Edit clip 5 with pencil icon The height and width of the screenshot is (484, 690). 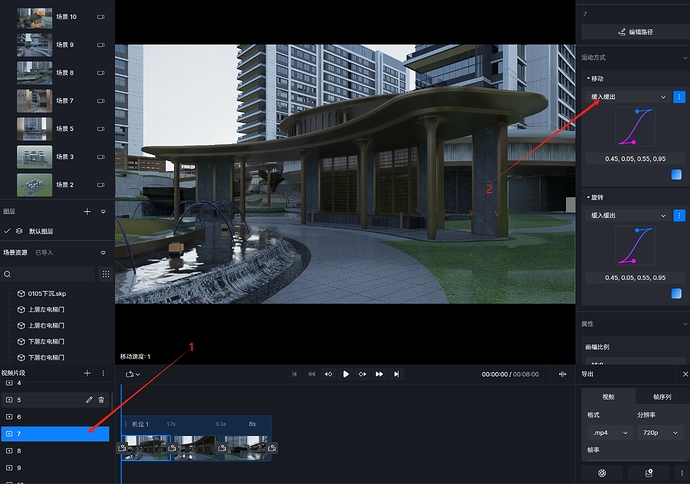click(89, 400)
